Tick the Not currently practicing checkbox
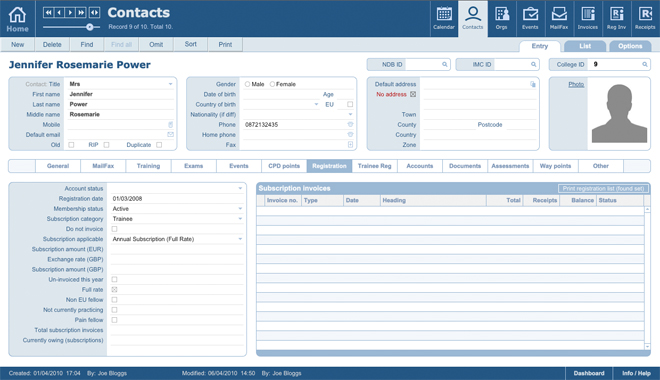 coord(114,310)
